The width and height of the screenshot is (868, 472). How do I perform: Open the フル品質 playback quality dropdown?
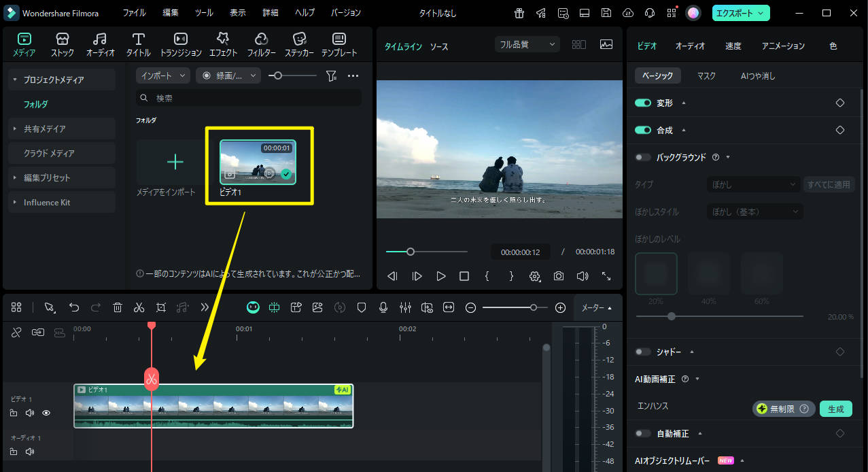tap(527, 43)
